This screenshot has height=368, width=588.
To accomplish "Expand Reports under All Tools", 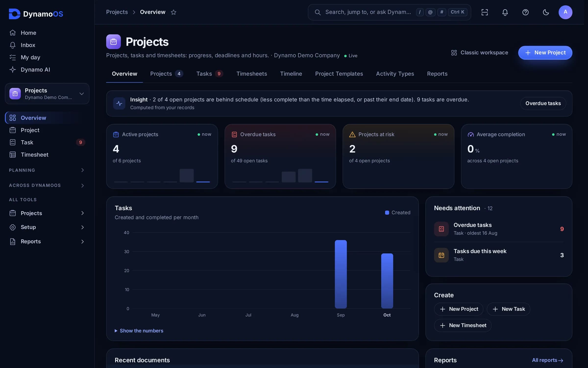I will [47, 241].
